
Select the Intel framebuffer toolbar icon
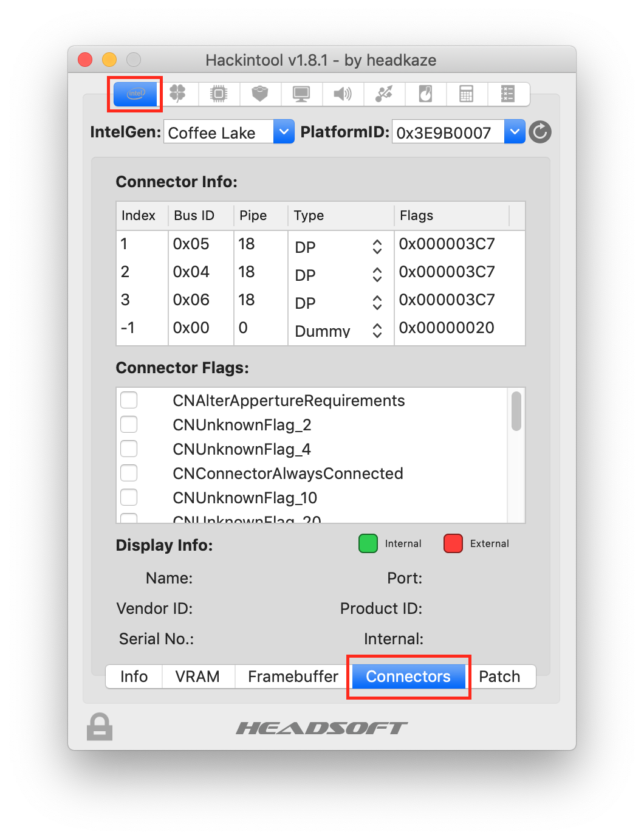coord(134,94)
